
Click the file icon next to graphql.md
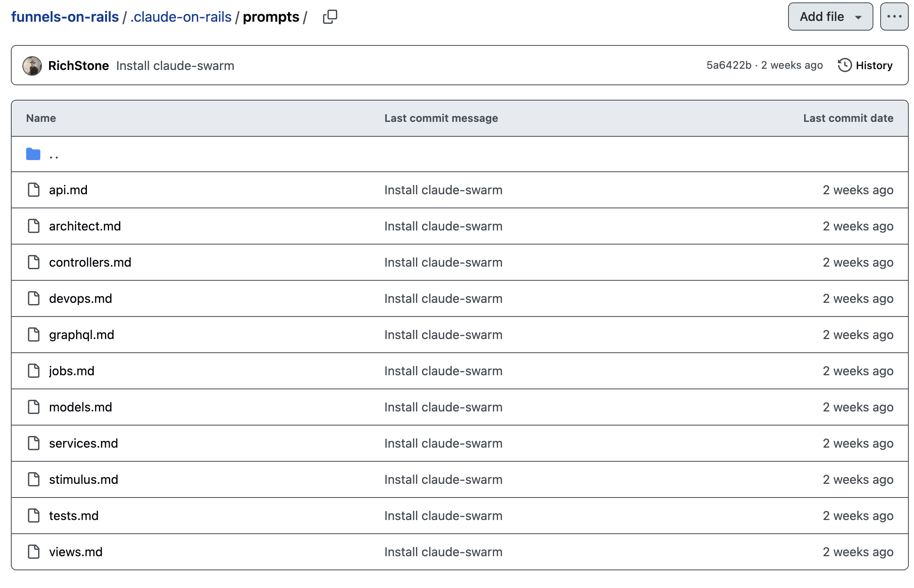point(34,335)
